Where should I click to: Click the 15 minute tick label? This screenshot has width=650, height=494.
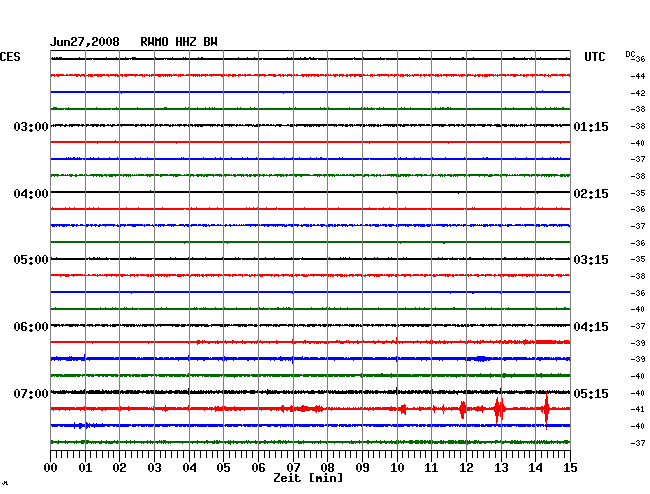pyautogui.click(x=570, y=467)
